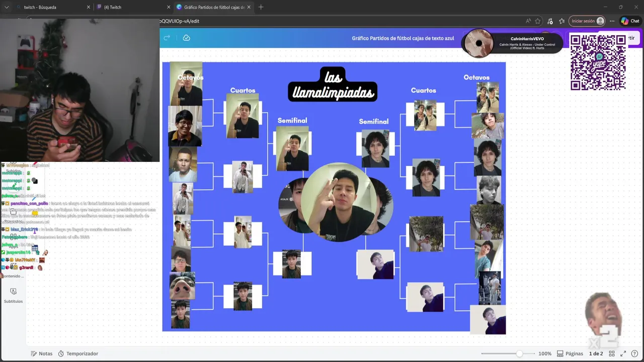The height and width of the screenshot is (362, 644).
Task: Select the large center circular winner photo
Action: coord(340,202)
